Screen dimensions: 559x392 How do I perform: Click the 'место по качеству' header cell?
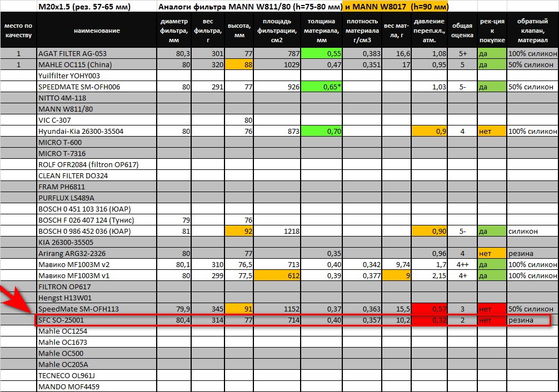18,31
